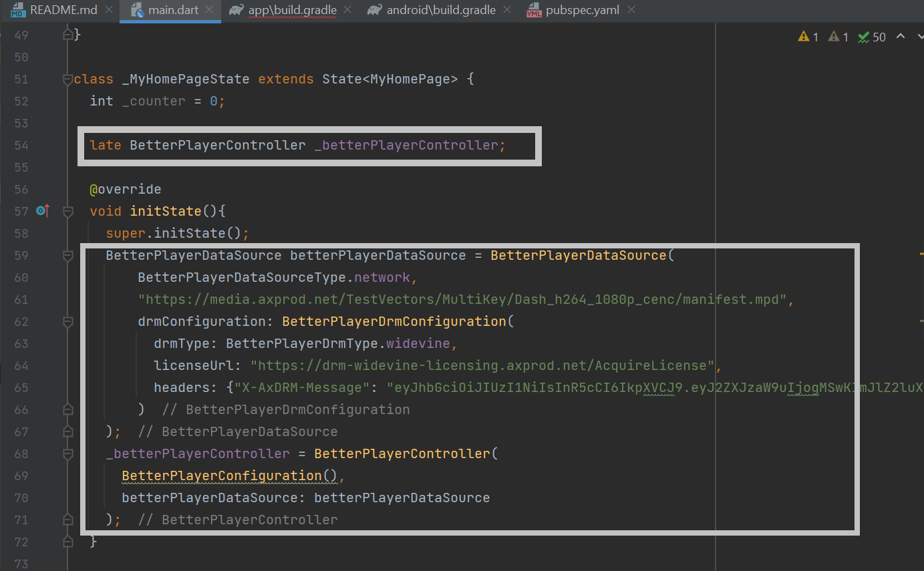Collapse the _MyHomePageState class using its fold arrow

tap(67, 78)
